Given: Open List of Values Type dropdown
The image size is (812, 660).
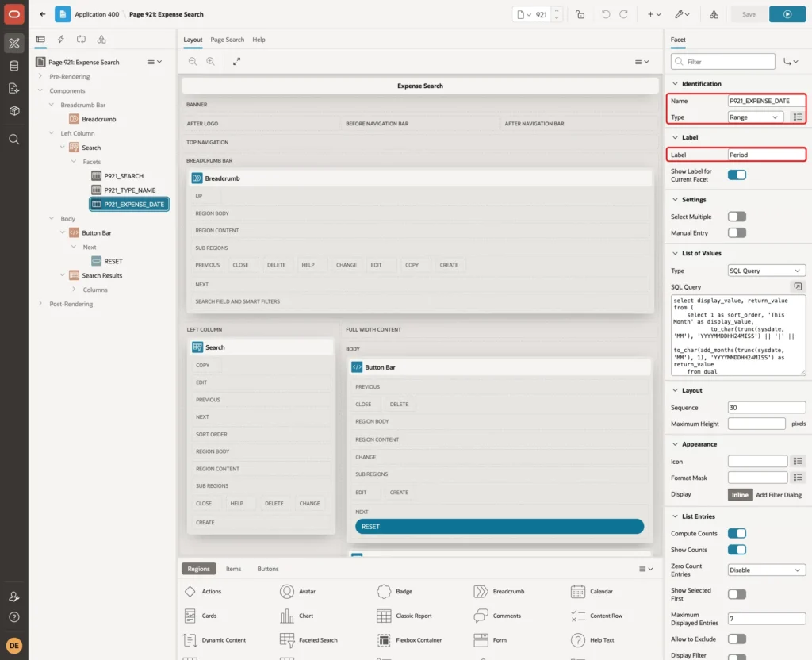Looking at the screenshot, I should point(767,271).
